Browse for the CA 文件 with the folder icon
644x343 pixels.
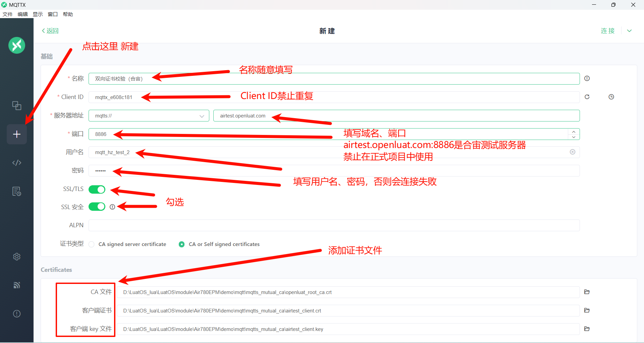[x=587, y=292]
